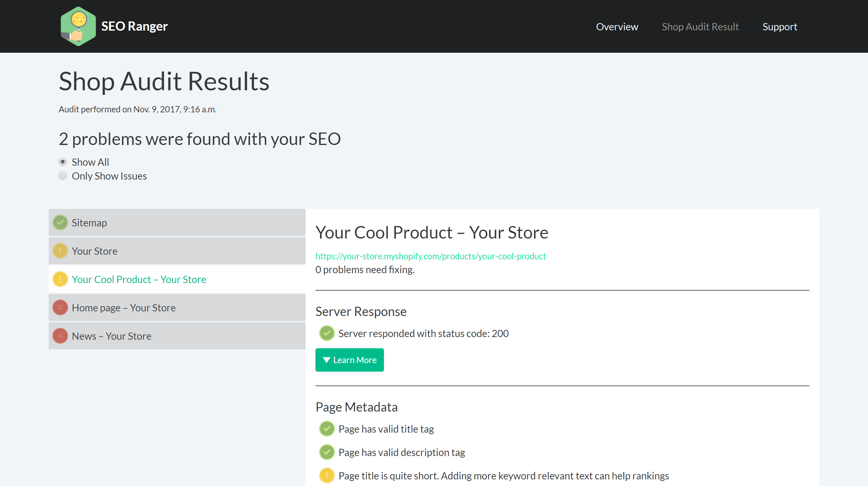Screen dimensions: 868x486
Task: Click the green check for server status code
Action: (327, 333)
